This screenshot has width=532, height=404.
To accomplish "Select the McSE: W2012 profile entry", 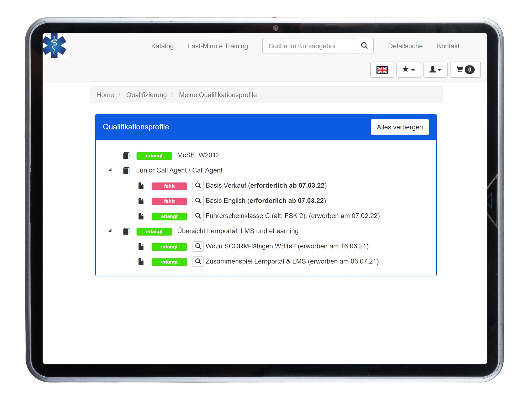I will [x=198, y=155].
